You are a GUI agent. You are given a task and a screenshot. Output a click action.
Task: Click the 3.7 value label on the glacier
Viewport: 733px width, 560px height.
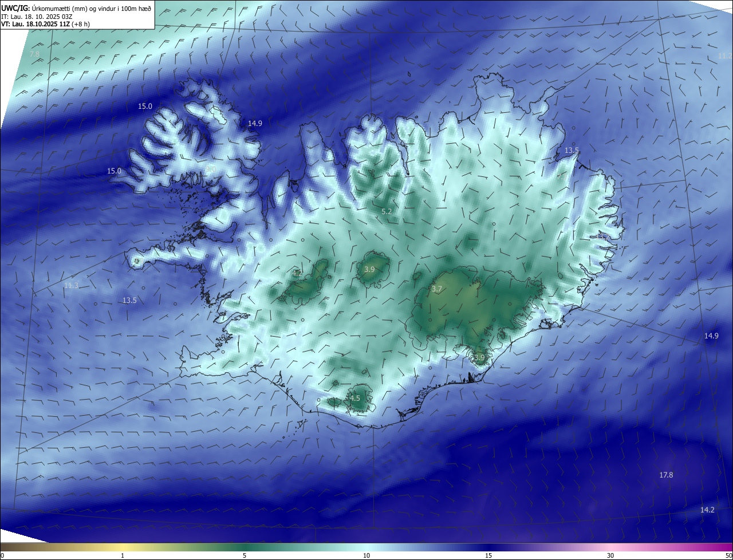(x=437, y=289)
